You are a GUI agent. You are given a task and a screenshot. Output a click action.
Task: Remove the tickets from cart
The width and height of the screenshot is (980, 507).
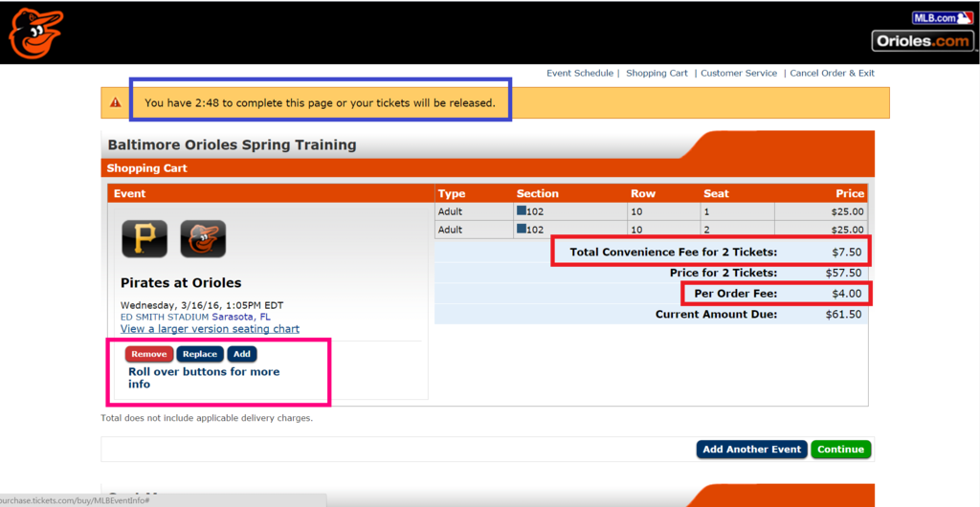click(x=149, y=354)
